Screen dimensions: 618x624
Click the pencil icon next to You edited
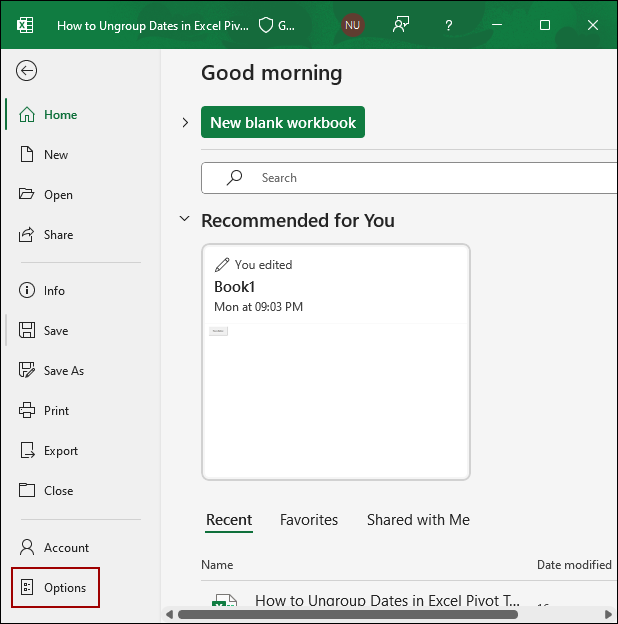[222, 265]
